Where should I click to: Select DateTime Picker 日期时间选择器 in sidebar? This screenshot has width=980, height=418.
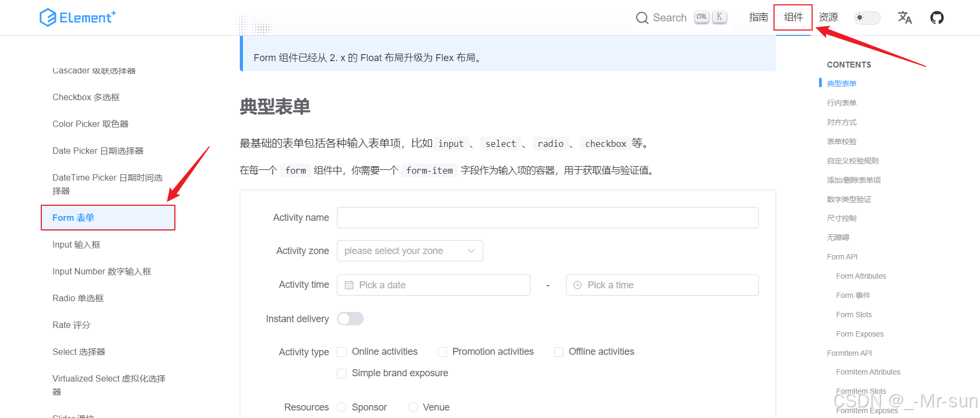coord(108,184)
